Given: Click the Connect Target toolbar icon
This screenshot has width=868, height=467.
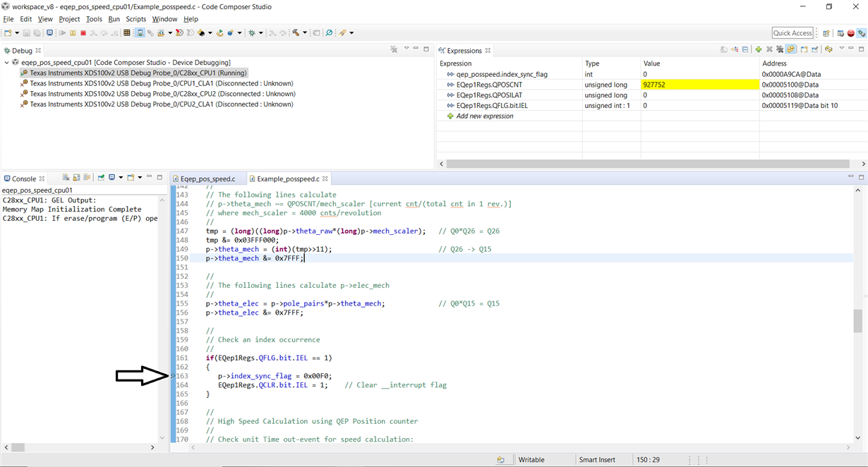Looking at the screenshot, I should tap(140, 32).
